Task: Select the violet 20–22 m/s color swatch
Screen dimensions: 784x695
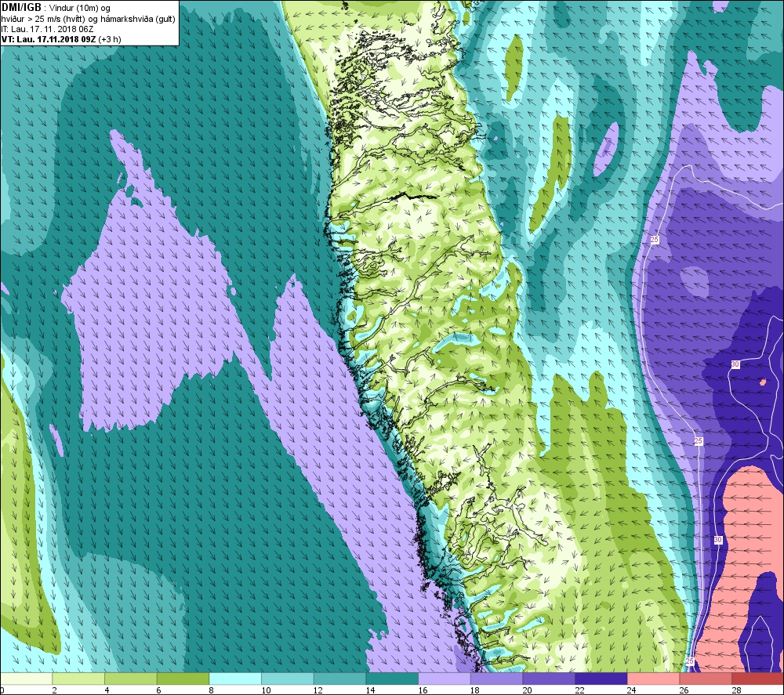Action: pyautogui.click(x=549, y=679)
